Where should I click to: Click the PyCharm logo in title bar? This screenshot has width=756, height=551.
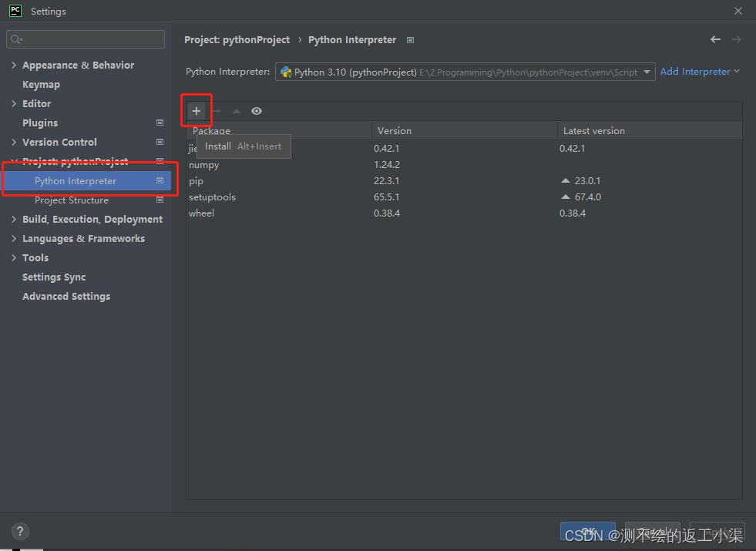click(15, 11)
